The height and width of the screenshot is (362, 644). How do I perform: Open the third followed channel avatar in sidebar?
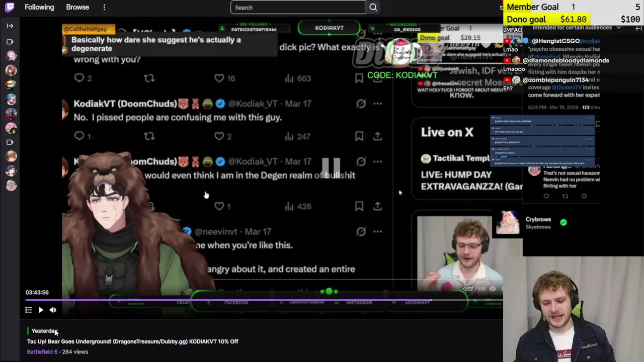click(11, 84)
